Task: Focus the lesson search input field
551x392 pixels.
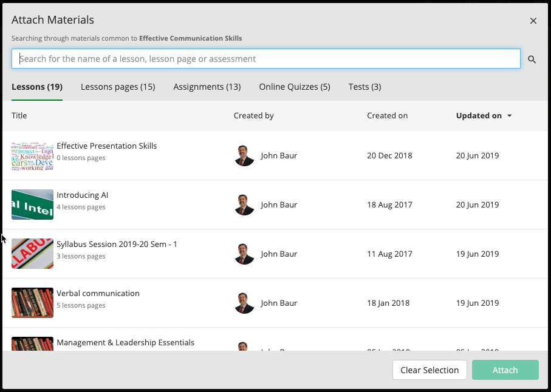Action: 266,59
